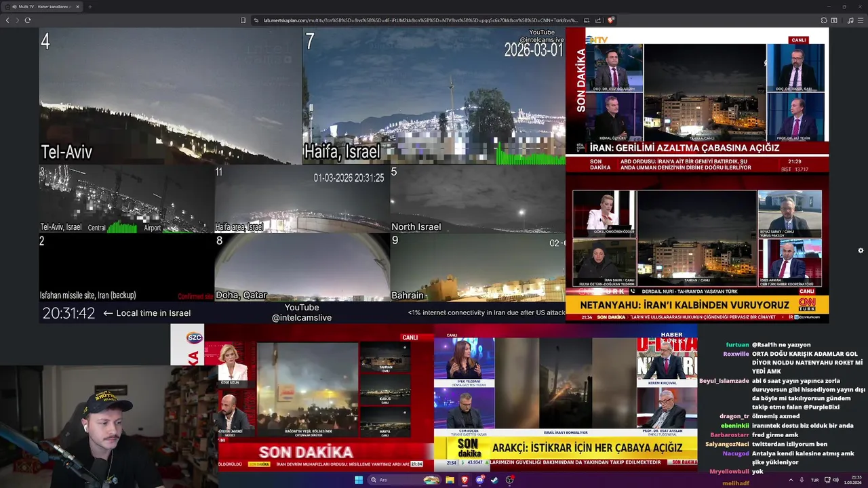Screen dimensions: 868x488
Task: Click the Tel-Aviv Central Airport camera 3 feed
Action: pyautogui.click(x=126, y=199)
